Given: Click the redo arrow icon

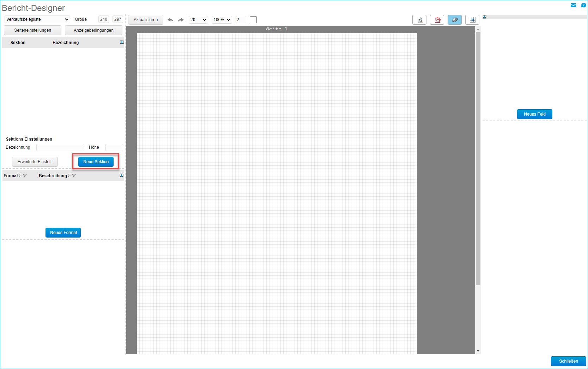Looking at the screenshot, I should (x=181, y=20).
